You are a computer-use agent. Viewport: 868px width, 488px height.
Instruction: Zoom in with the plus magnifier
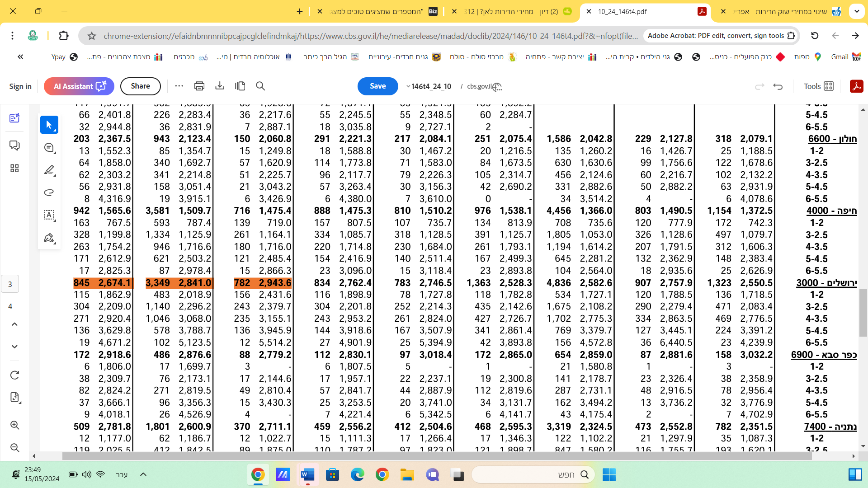pos(14,425)
